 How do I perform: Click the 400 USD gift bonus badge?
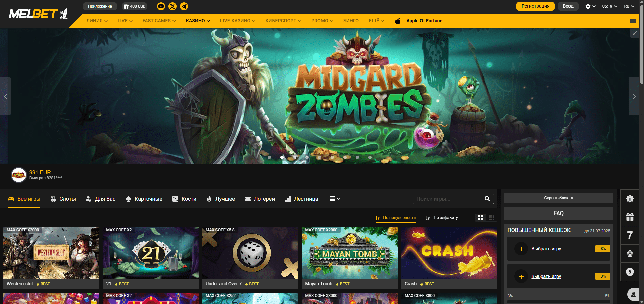[135, 6]
